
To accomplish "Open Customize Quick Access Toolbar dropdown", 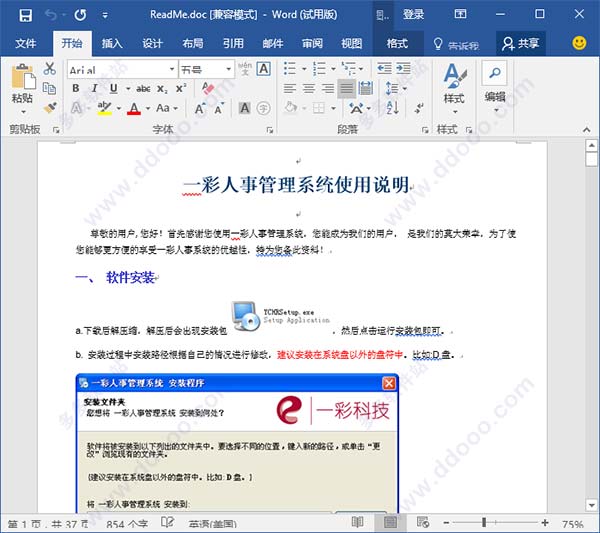I will tap(105, 16).
